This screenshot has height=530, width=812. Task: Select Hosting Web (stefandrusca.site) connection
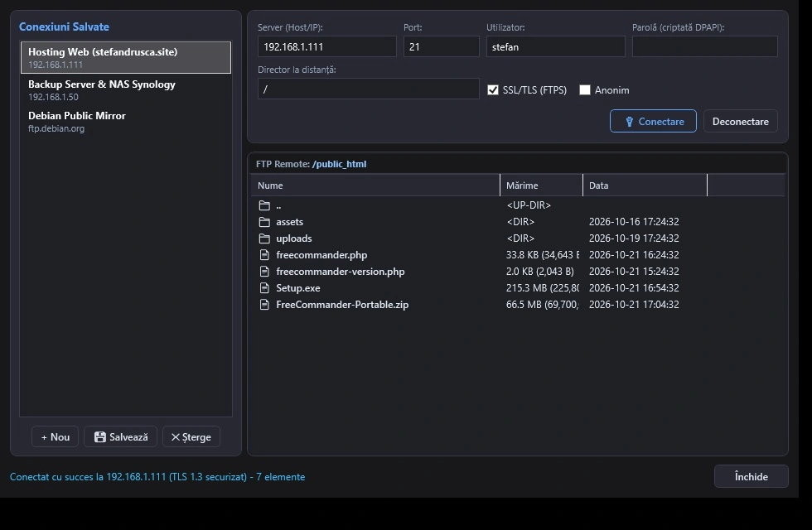pyautogui.click(x=126, y=57)
